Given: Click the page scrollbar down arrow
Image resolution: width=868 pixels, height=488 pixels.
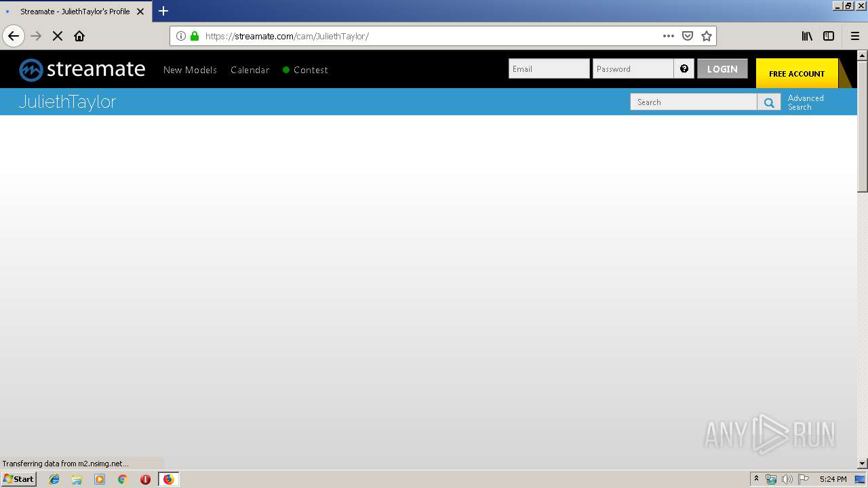Looking at the screenshot, I should pos(863,464).
